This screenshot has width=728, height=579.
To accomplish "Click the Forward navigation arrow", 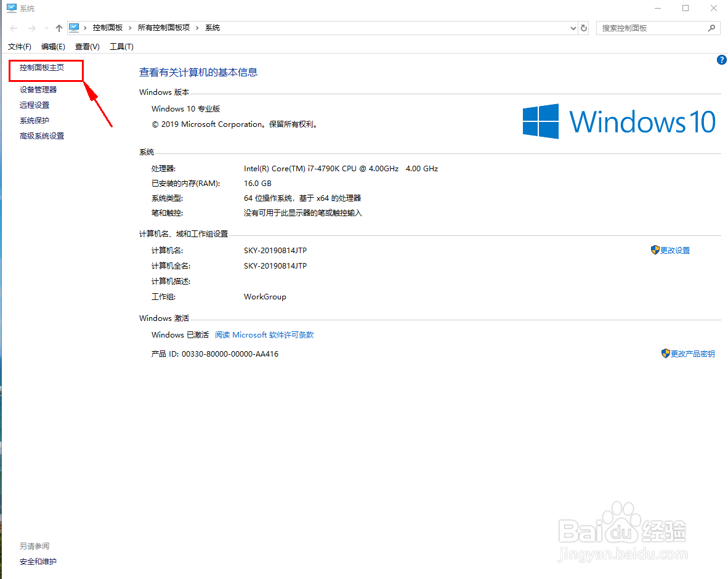I will pyautogui.click(x=31, y=28).
